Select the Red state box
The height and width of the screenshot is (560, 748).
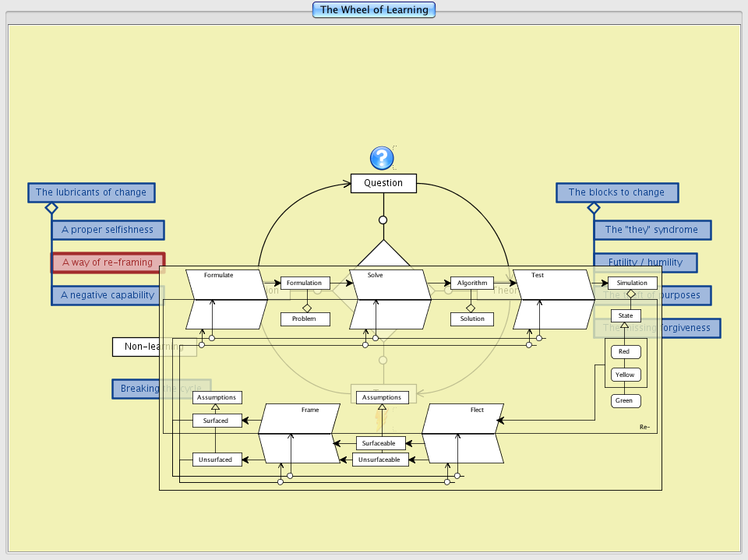[x=625, y=352]
